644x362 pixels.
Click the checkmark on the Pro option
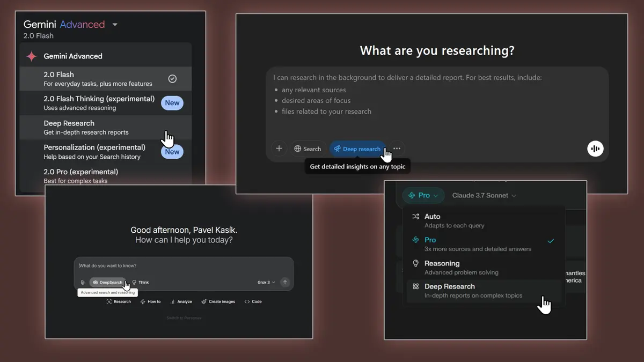pos(551,241)
